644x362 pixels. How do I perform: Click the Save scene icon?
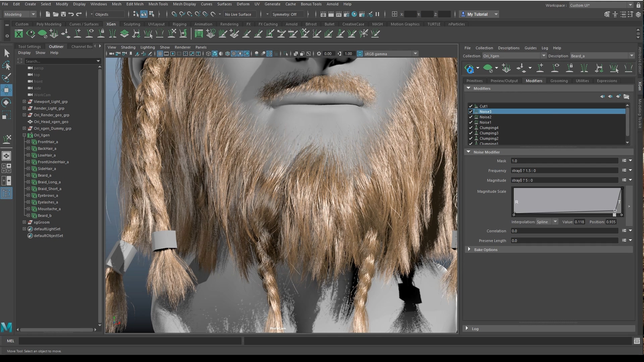63,14
